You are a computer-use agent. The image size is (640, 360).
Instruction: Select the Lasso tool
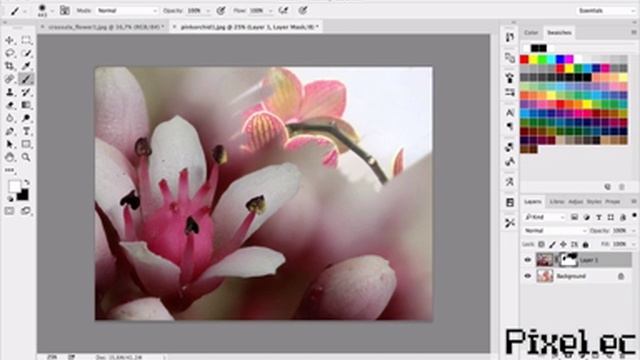[x=10, y=53]
